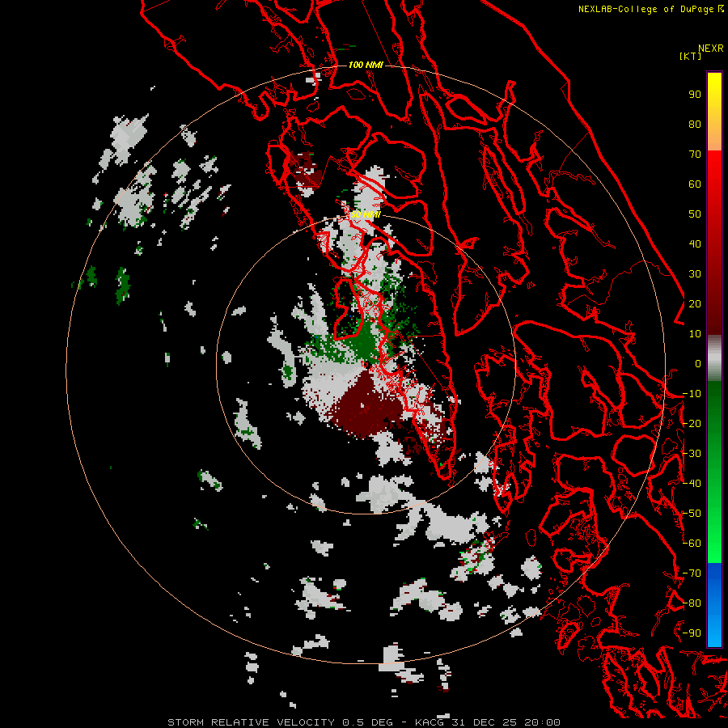Click the positive 90 scale label

(695, 95)
